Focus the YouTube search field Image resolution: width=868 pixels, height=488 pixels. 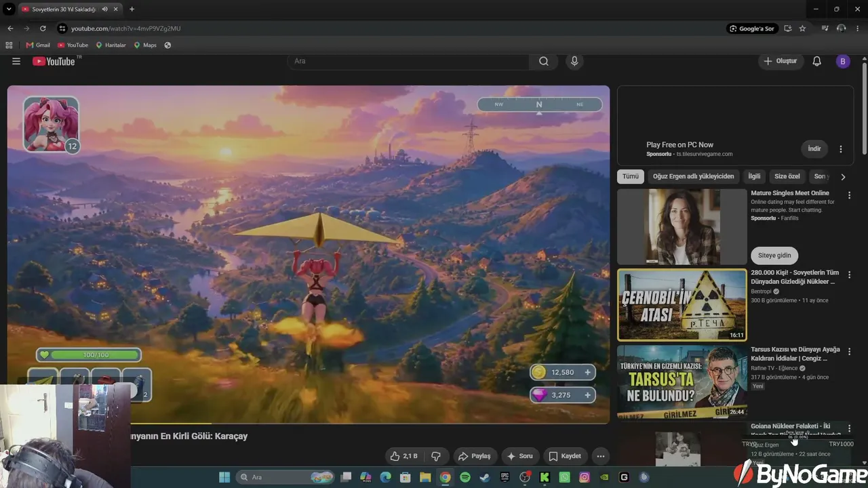tap(409, 61)
